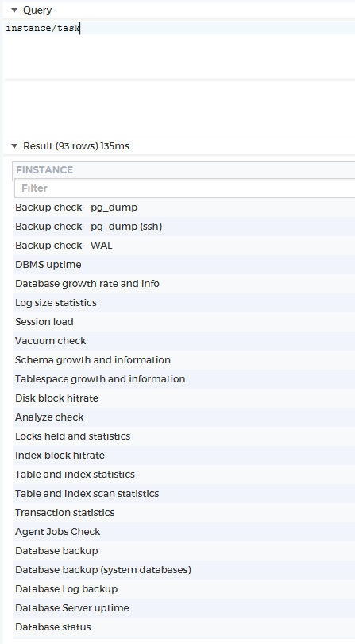Click the FINSTANCE column Filter field
355x644 pixels.
click(x=185, y=188)
